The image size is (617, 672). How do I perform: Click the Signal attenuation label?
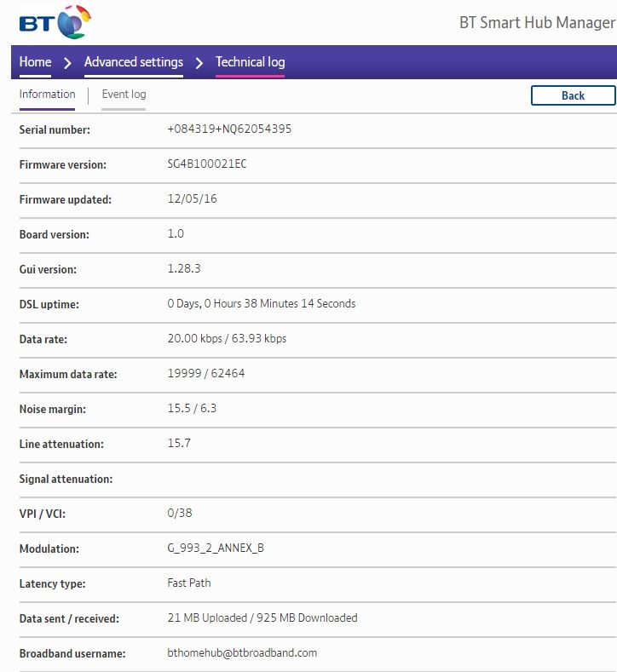pos(66,480)
